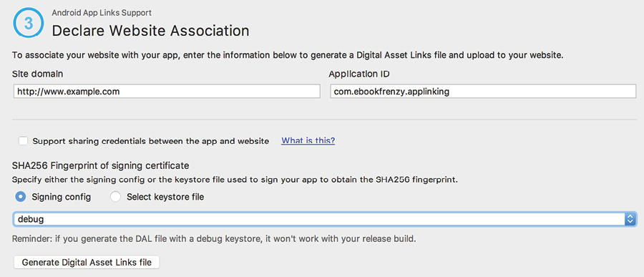Select the Signing config radio button

tap(20, 197)
